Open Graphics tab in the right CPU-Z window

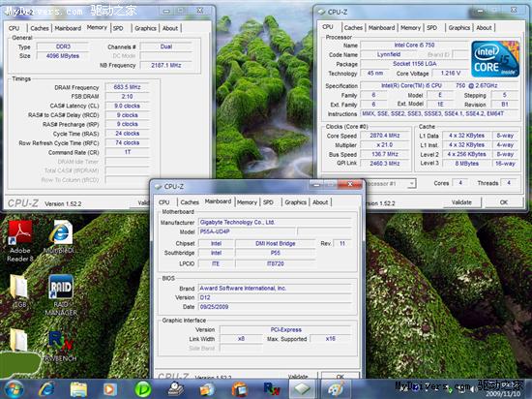pos(459,27)
